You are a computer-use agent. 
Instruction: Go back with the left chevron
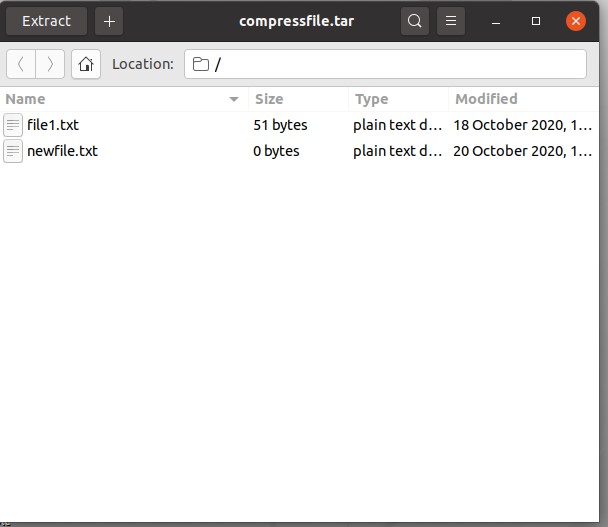coord(21,64)
